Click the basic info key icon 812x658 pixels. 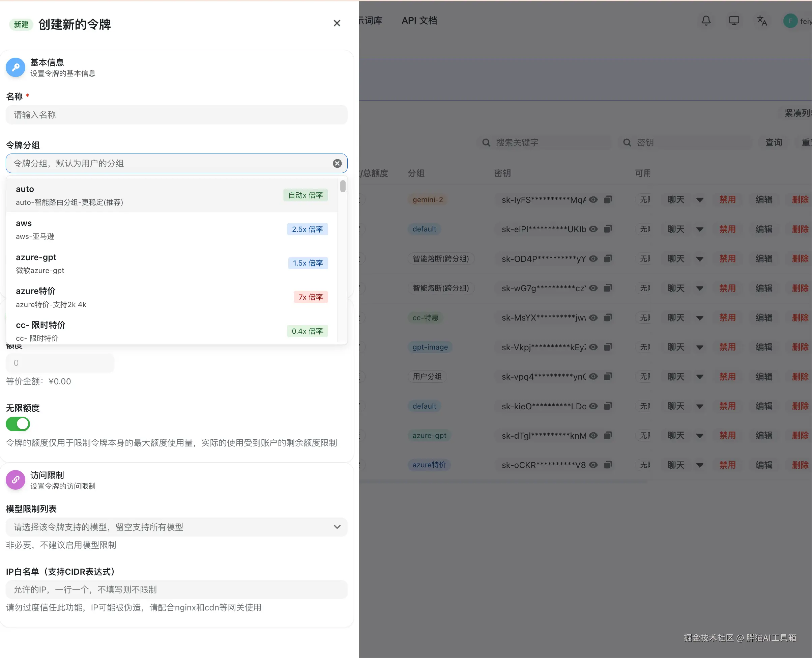(16, 67)
